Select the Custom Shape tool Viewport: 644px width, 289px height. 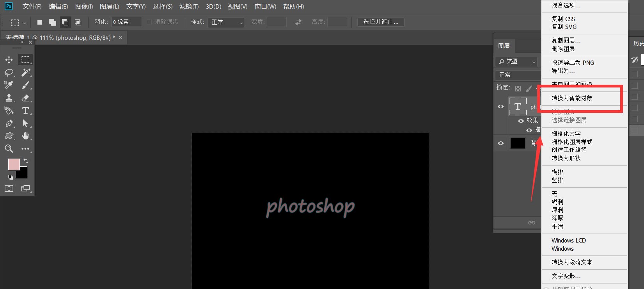click(9, 136)
